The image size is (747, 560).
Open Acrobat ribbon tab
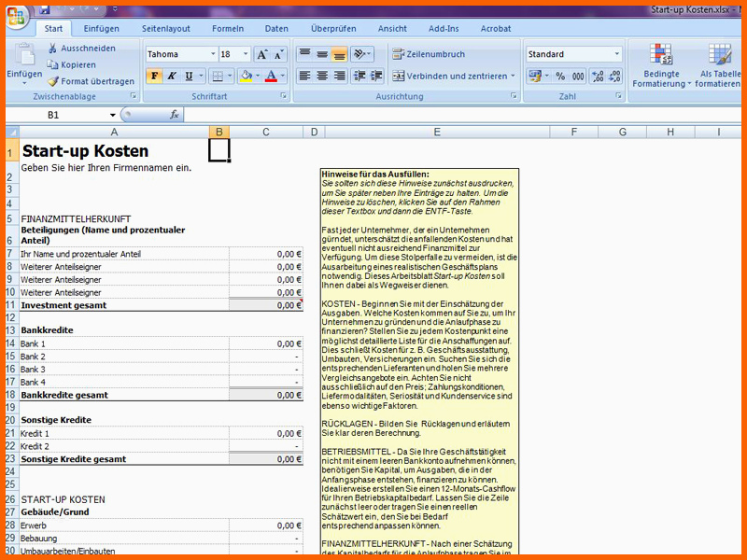[x=496, y=29]
